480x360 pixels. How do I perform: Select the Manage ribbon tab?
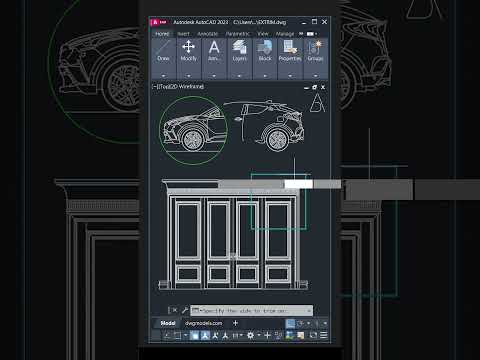click(285, 34)
